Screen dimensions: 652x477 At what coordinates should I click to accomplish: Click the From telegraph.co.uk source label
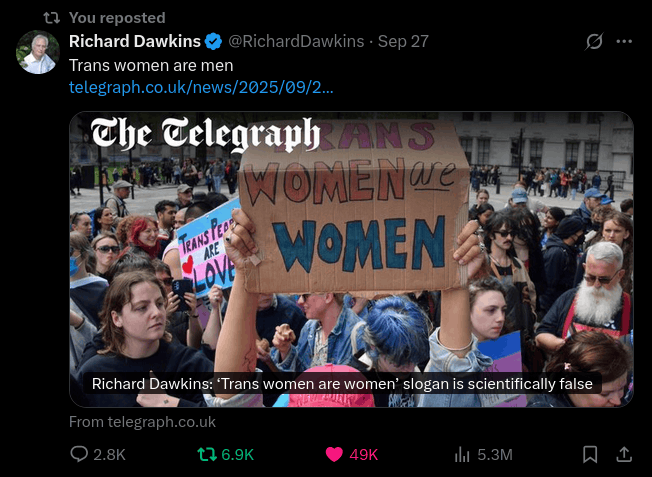142,422
